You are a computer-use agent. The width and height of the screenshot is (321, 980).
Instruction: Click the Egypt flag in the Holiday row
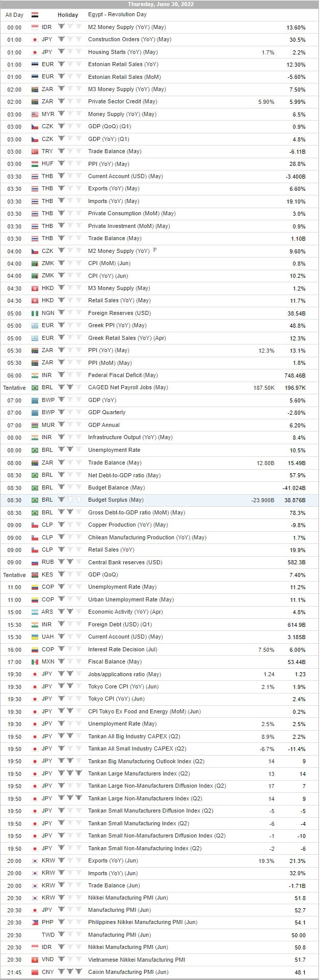(x=35, y=15)
